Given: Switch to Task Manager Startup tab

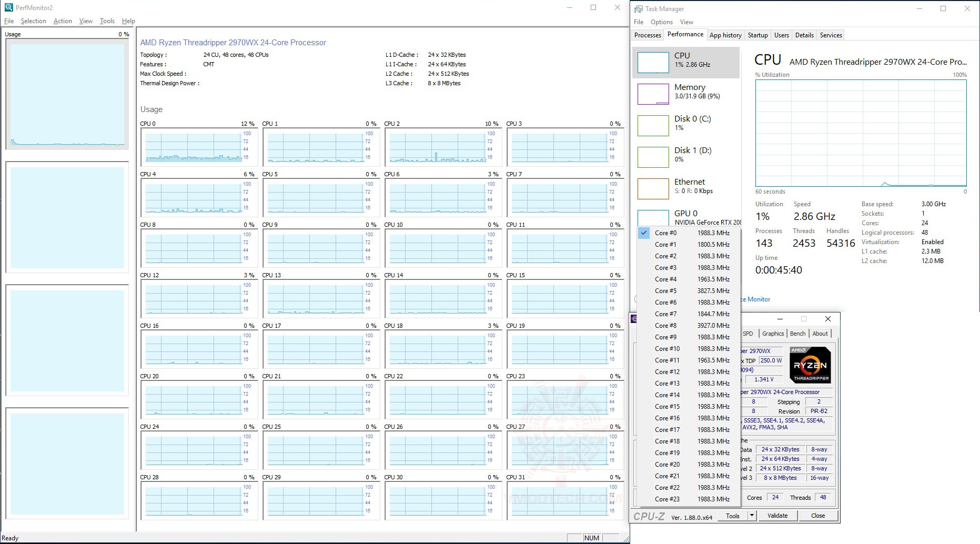Looking at the screenshot, I should click(x=758, y=35).
